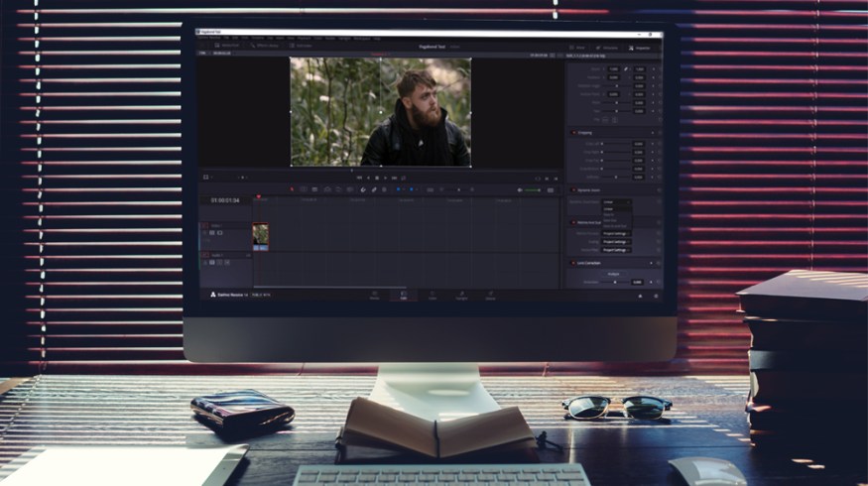
Task: Click the Analyze button under Lens Correction
Action: (x=613, y=274)
